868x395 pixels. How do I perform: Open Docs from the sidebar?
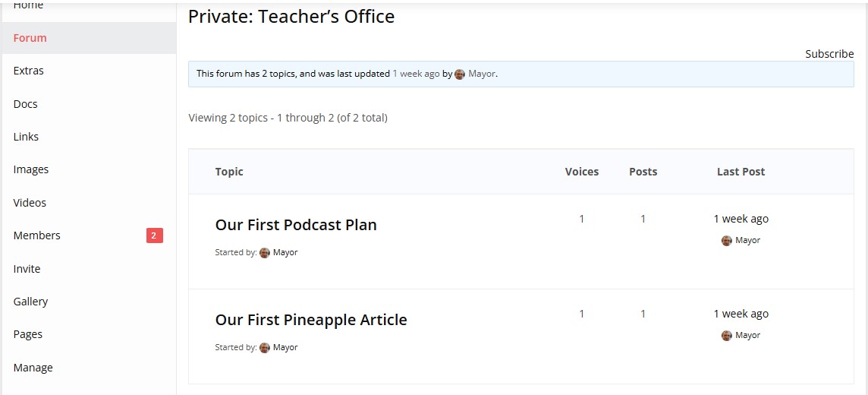pyautogui.click(x=26, y=104)
